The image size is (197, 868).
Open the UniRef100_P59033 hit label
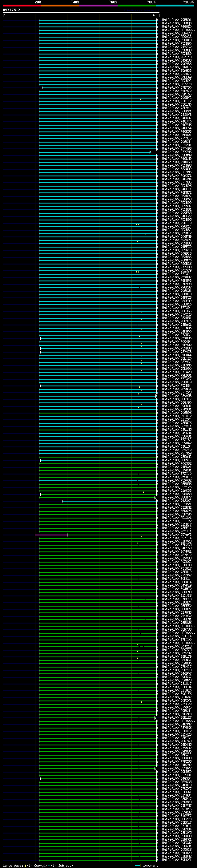(176, 37)
